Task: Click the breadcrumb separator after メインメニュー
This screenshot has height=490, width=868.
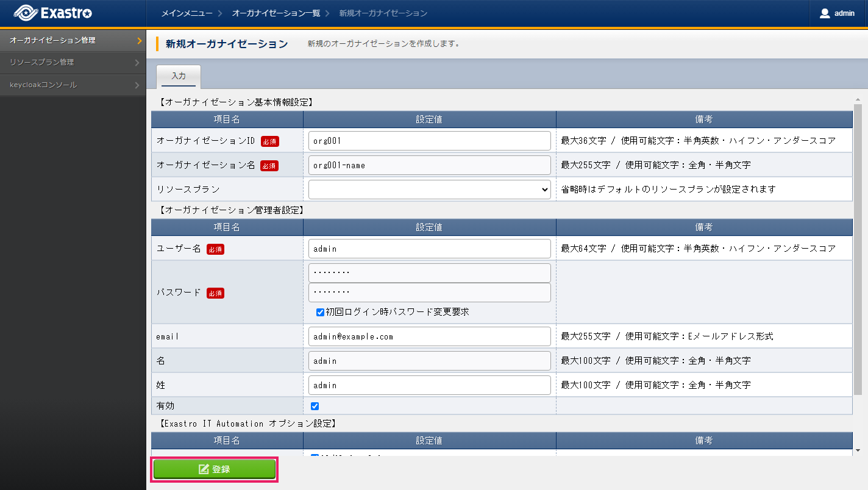Action: [219, 13]
